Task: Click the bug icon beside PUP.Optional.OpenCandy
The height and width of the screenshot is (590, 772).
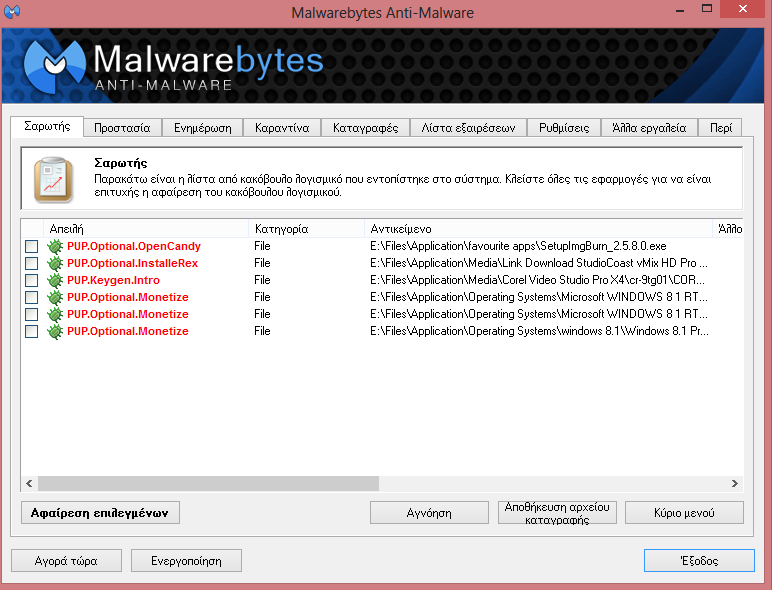Action: tap(55, 246)
